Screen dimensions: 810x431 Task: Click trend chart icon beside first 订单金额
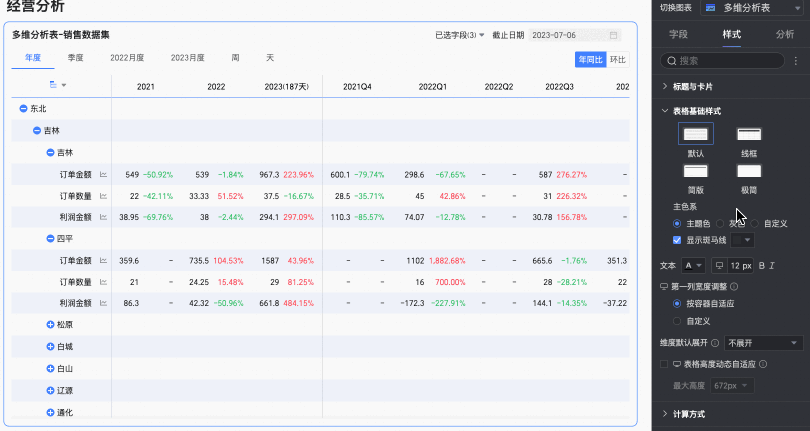[103, 175]
